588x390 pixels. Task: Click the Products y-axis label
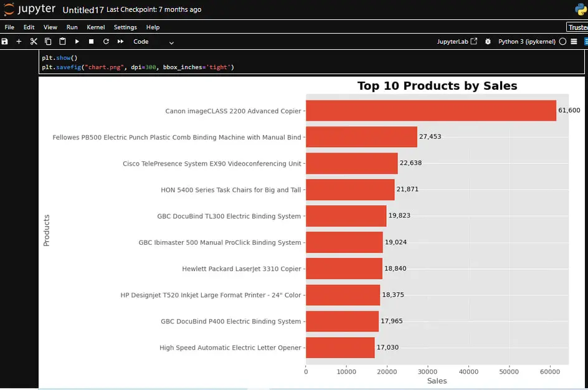[x=46, y=231]
